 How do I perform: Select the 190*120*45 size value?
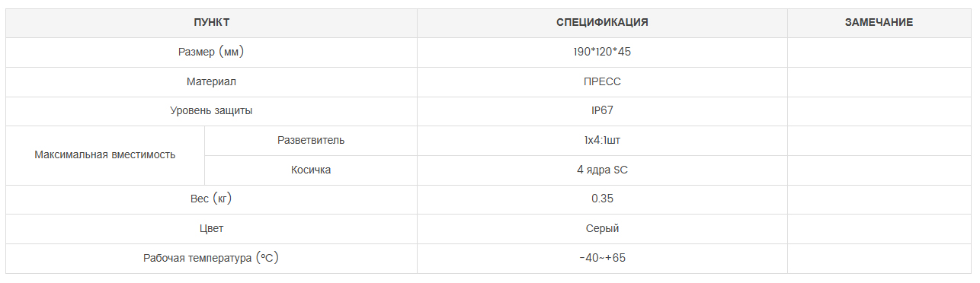click(x=602, y=52)
